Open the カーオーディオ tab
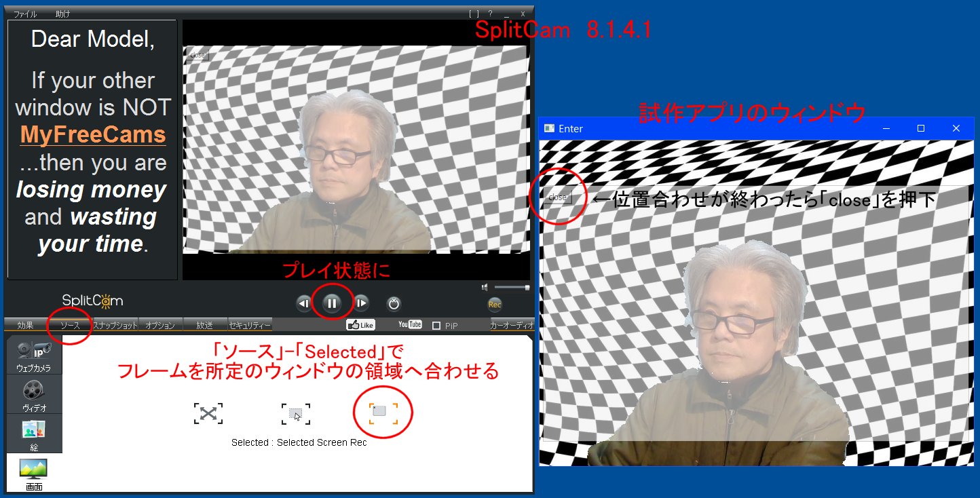The image size is (980, 498). click(x=512, y=325)
